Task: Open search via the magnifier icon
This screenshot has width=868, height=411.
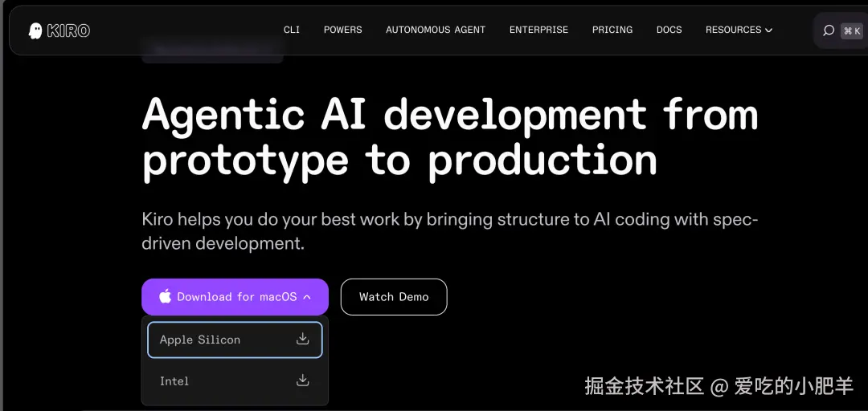Action: (828, 31)
